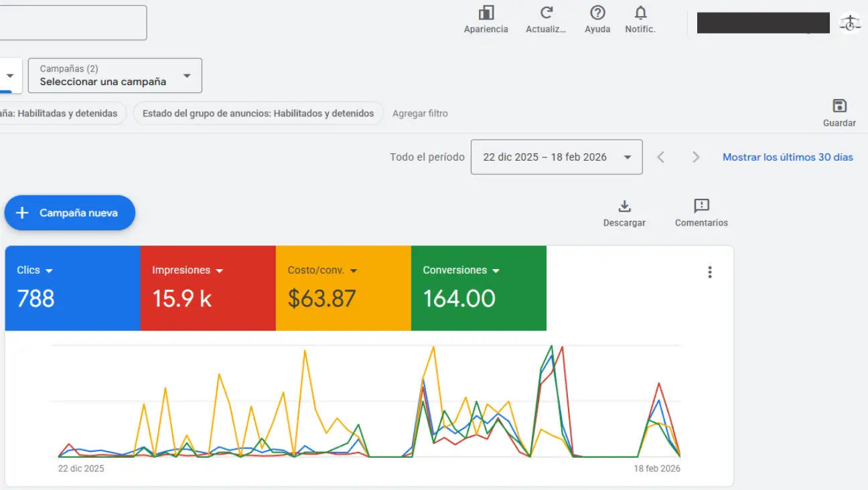
Task: Open the three-dot chart options menu
Action: [x=710, y=272]
